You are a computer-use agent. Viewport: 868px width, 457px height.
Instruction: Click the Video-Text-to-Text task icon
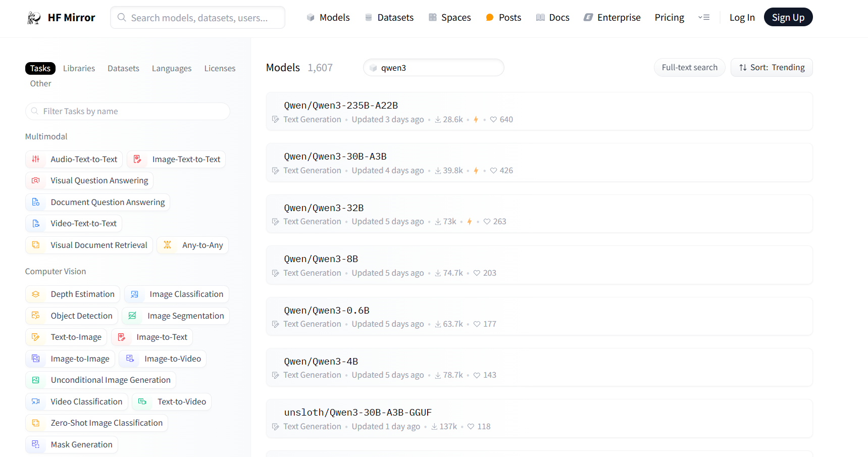(36, 223)
